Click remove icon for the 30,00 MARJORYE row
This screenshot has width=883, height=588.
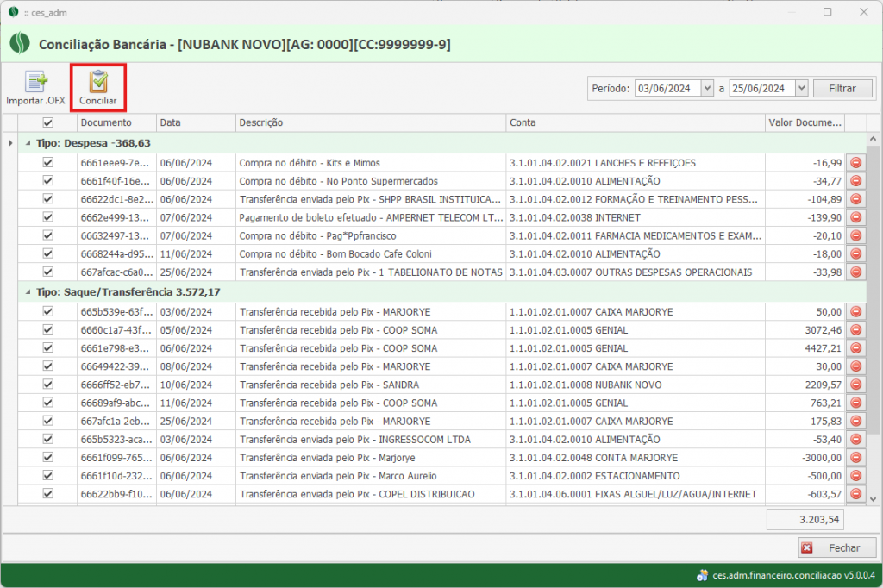856,366
